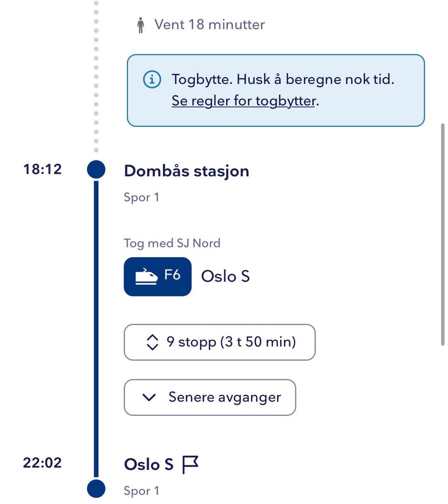Image resolution: width=448 pixels, height=504 pixels.
Task: Click the solid blue journey line segment
Action: point(96,327)
